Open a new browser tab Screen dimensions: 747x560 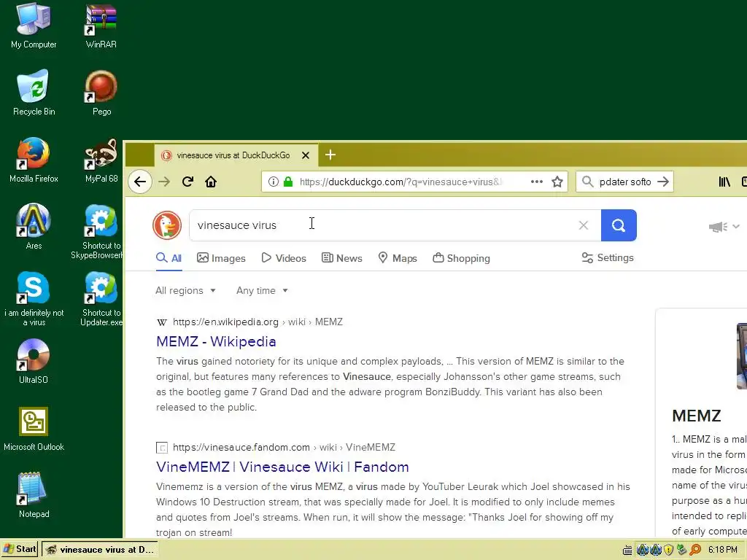click(x=330, y=155)
